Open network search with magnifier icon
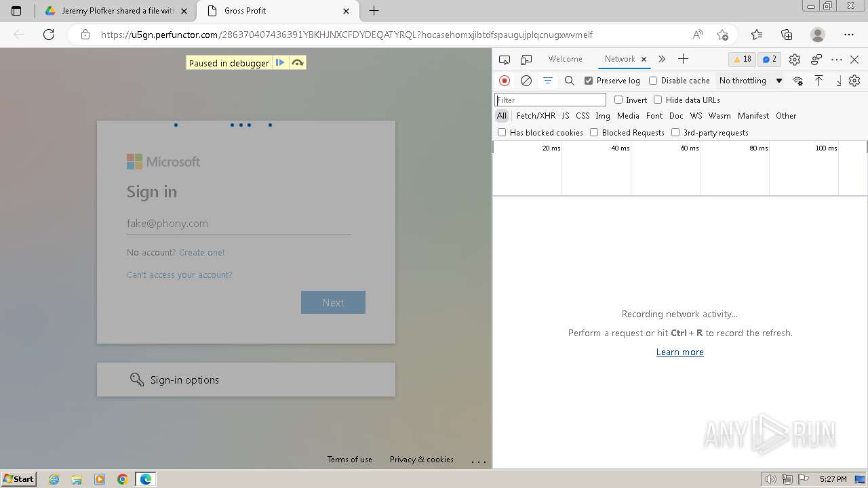This screenshot has width=868, height=488. pyautogui.click(x=570, y=81)
